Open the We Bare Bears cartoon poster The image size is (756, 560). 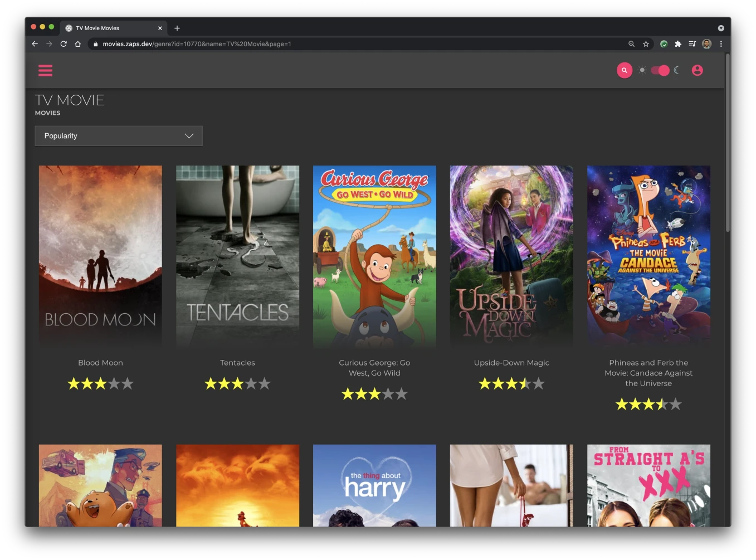pos(100,485)
